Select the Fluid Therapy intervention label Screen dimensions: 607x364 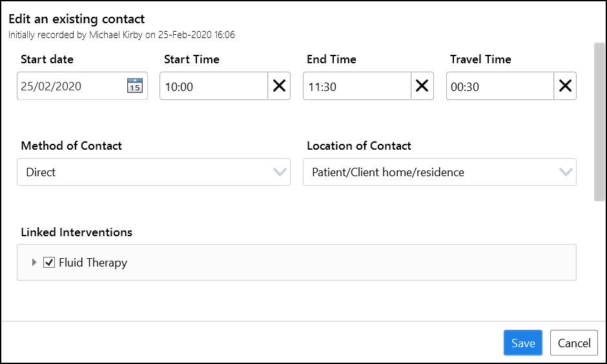tap(93, 263)
